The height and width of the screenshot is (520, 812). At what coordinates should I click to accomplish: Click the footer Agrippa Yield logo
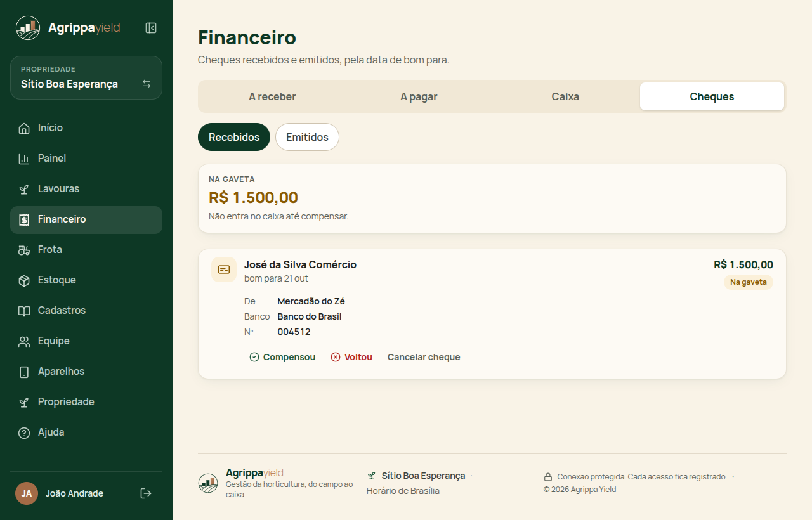(x=208, y=483)
